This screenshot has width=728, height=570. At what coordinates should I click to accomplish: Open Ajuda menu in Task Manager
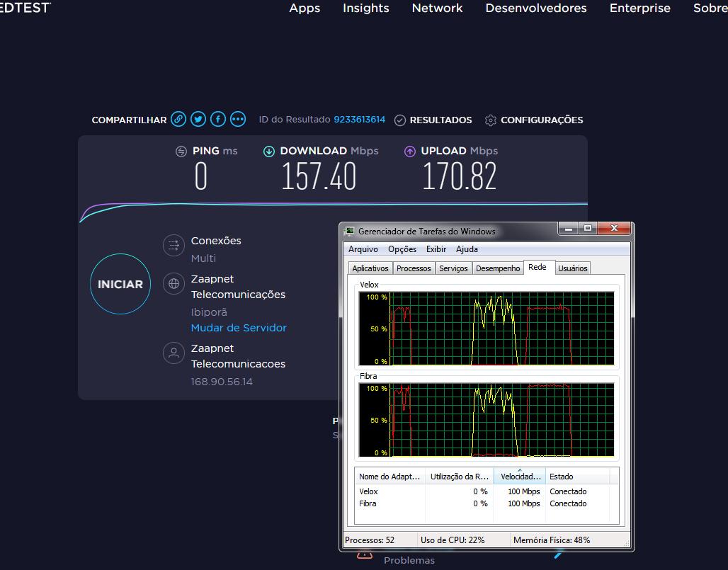pyautogui.click(x=467, y=249)
